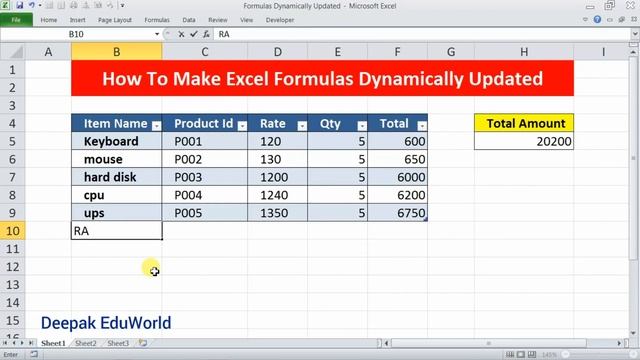Click the last sheet navigation arrow
This screenshot has width=640, height=360.
pos(31,343)
